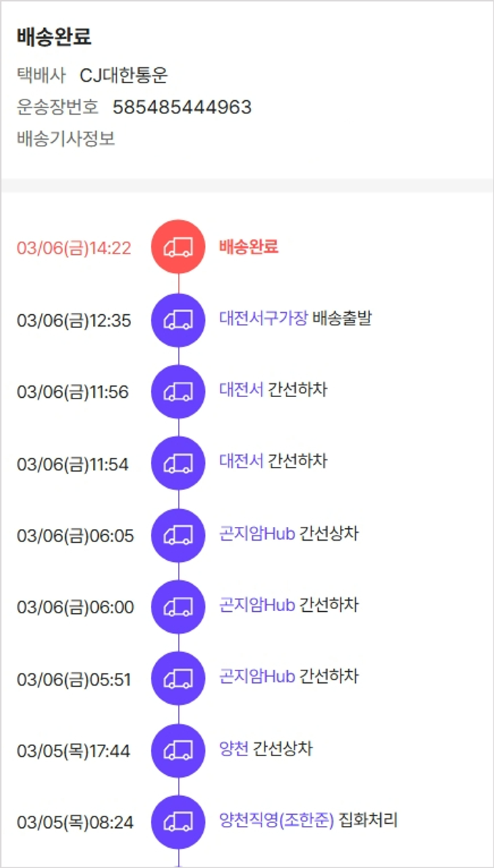This screenshot has height=868, width=494.
Task: Select the tracking number 585485444963
Action: tap(182, 107)
